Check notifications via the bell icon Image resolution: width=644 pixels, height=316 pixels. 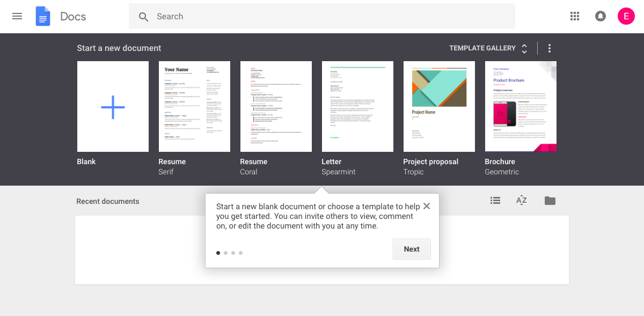[600, 16]
